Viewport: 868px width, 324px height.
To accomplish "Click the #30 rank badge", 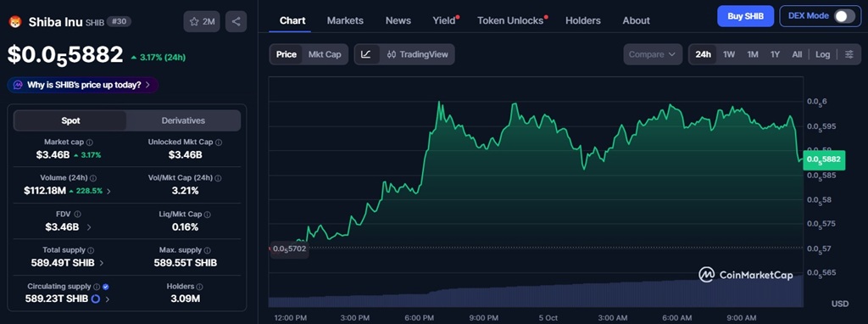I will coord(119,22).
